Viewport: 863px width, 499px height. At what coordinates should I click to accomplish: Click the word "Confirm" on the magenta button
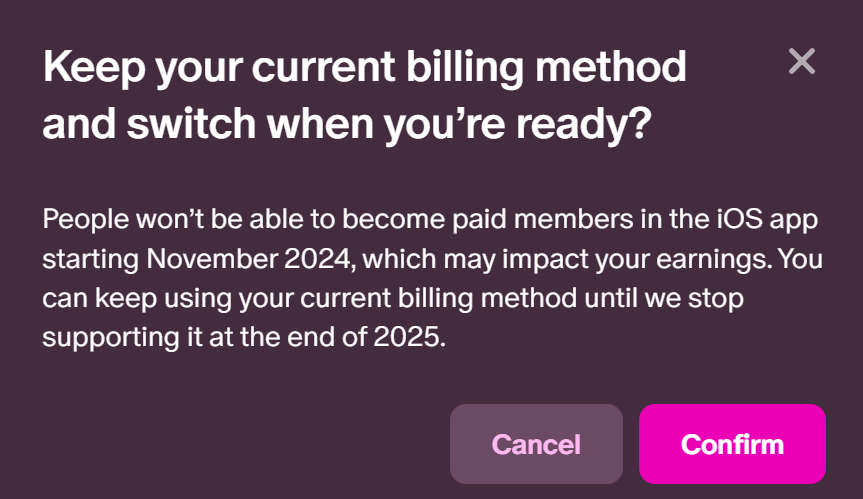[732, 444]
